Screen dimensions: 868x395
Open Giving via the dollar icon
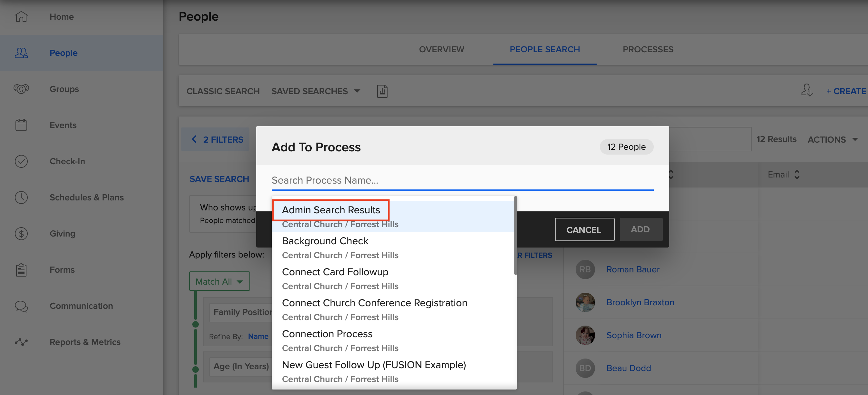[21, 233]
